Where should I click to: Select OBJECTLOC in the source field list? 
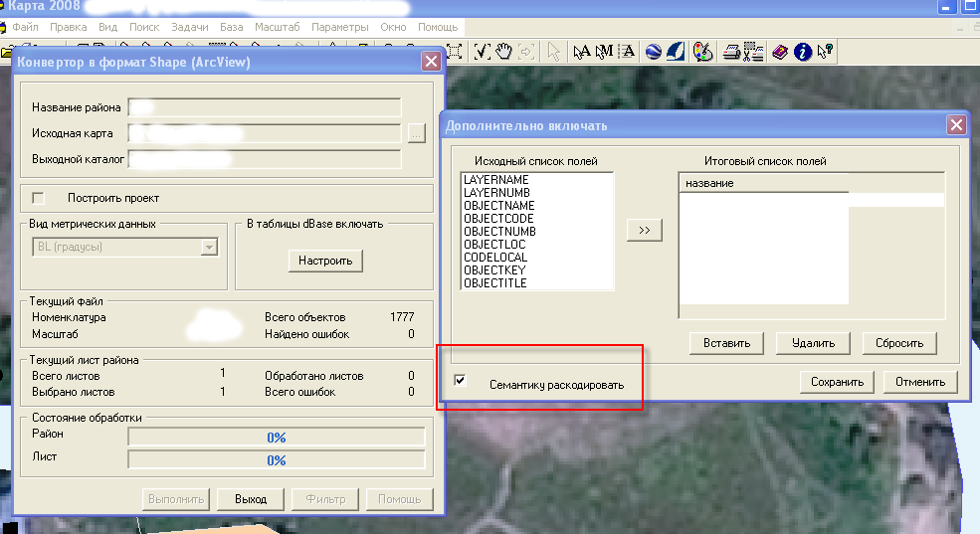pos(494,245)
